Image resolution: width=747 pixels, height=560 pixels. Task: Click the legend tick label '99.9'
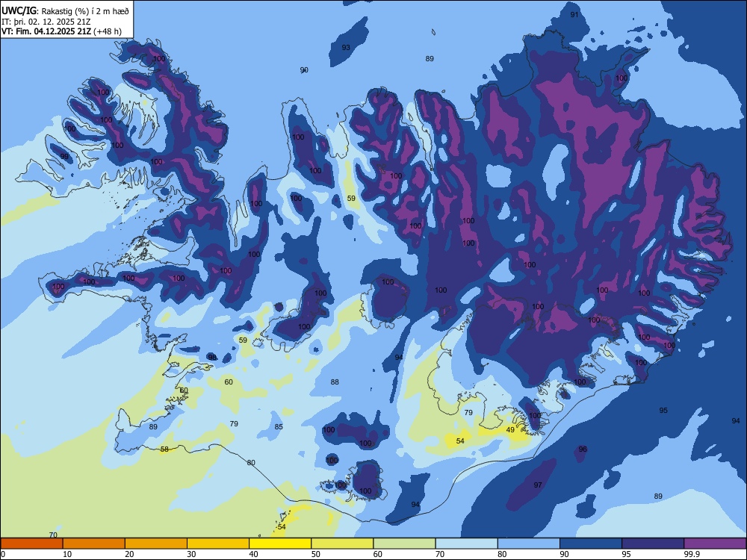(692, 554)
